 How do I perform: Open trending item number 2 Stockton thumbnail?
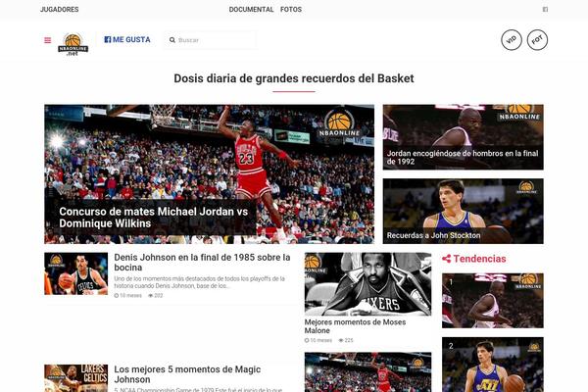point(492,365)
